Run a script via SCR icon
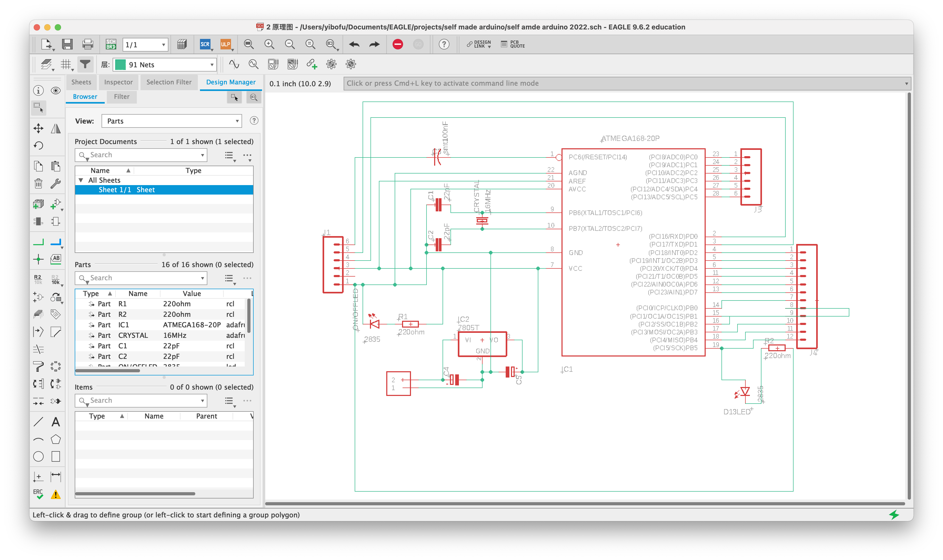Viewport: 943px width, 560px height. tap(205, 44)
